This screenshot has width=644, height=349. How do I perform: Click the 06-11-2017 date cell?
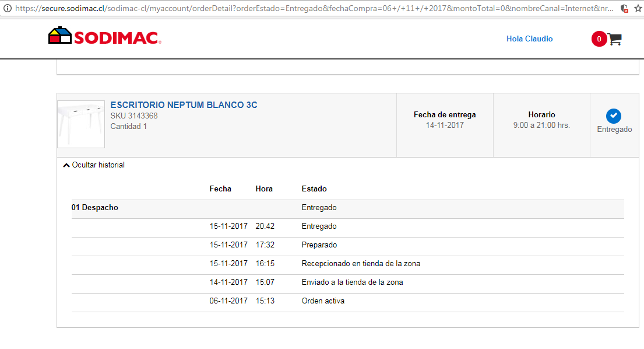[228, 301]
